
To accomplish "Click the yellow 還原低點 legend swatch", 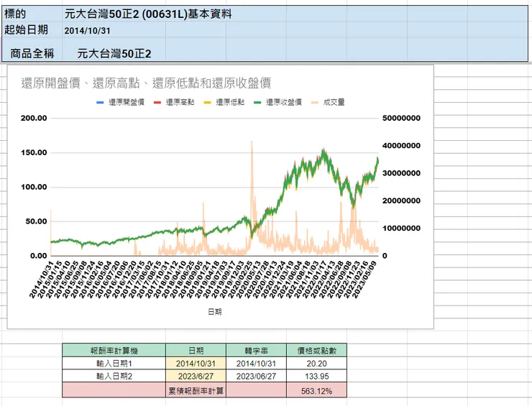I will tap(207, 102).
